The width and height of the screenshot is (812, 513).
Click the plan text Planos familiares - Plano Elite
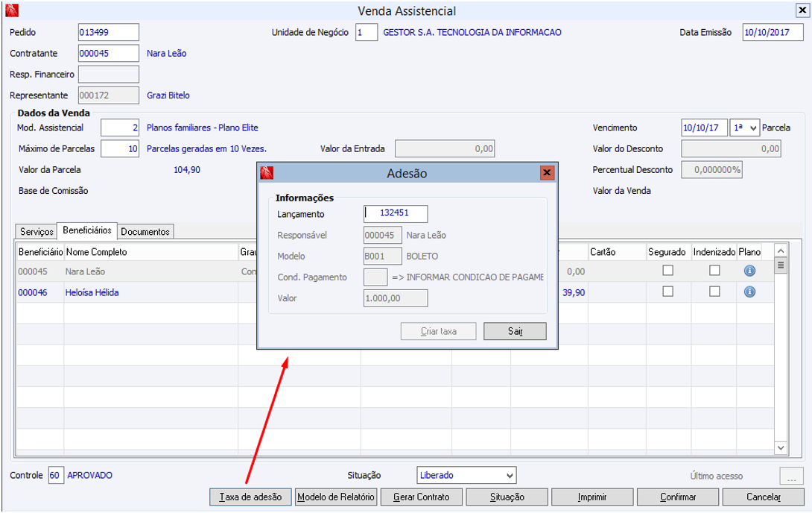tap(203, 128)
